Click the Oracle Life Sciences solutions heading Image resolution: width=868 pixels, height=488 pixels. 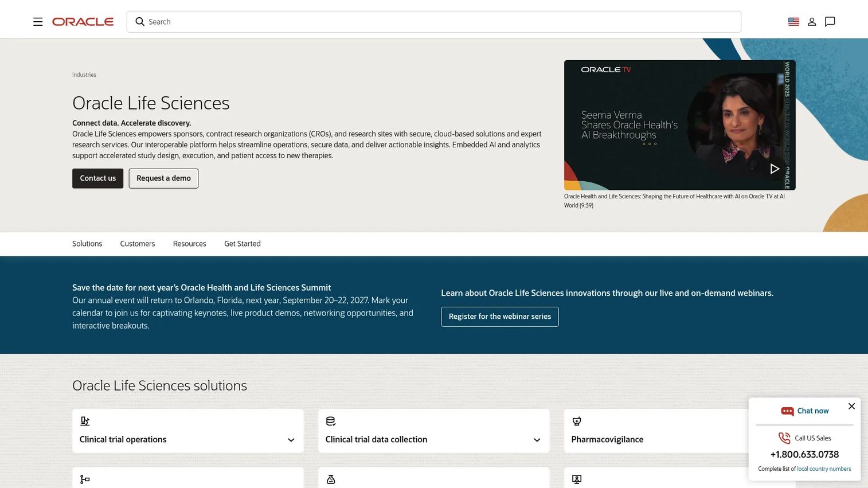pyautogui.click(x=160, y=385)
